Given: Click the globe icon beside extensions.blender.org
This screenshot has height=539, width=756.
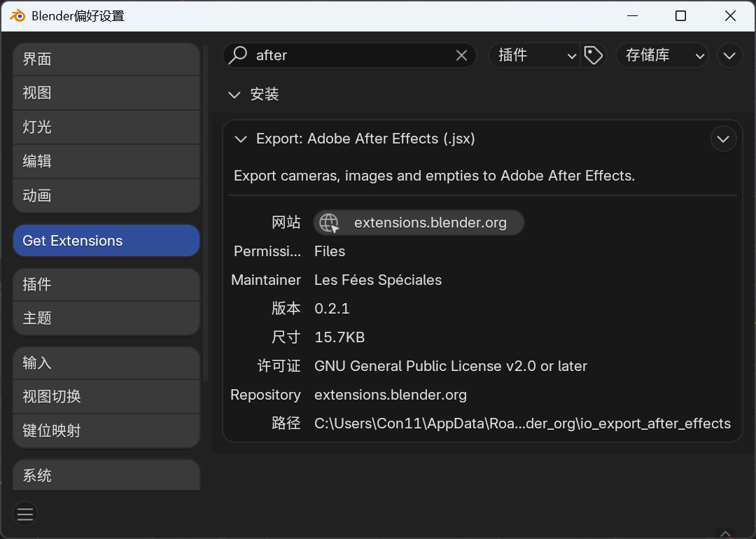Looking at the screenshot, I should coord(329,223).
